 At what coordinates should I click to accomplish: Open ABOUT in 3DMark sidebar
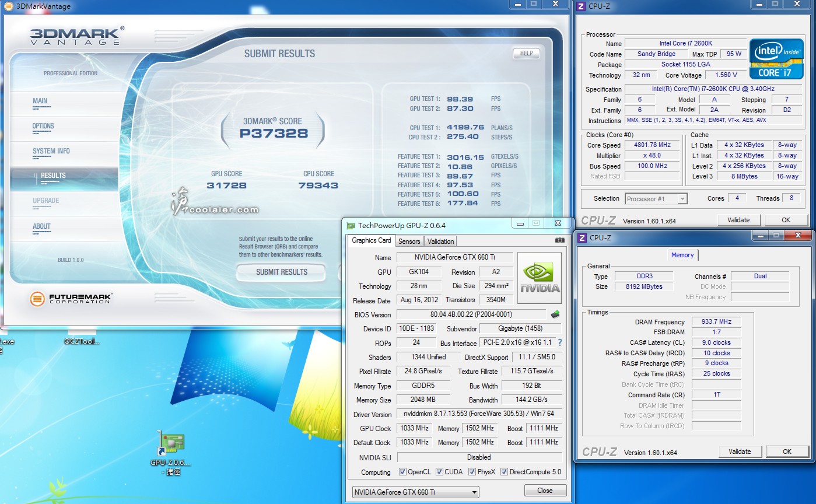click(x=41, y=226)
